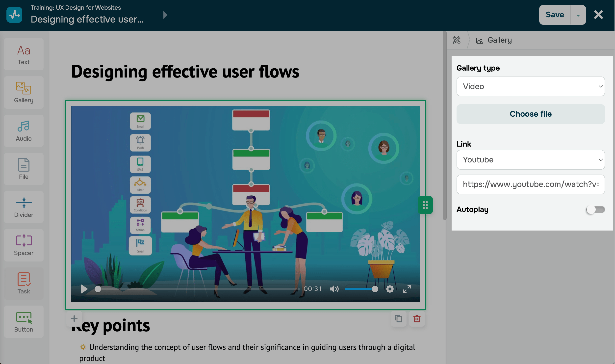Toggle video fullscreen mode
615x364 pixels.
tap(407, 289)
